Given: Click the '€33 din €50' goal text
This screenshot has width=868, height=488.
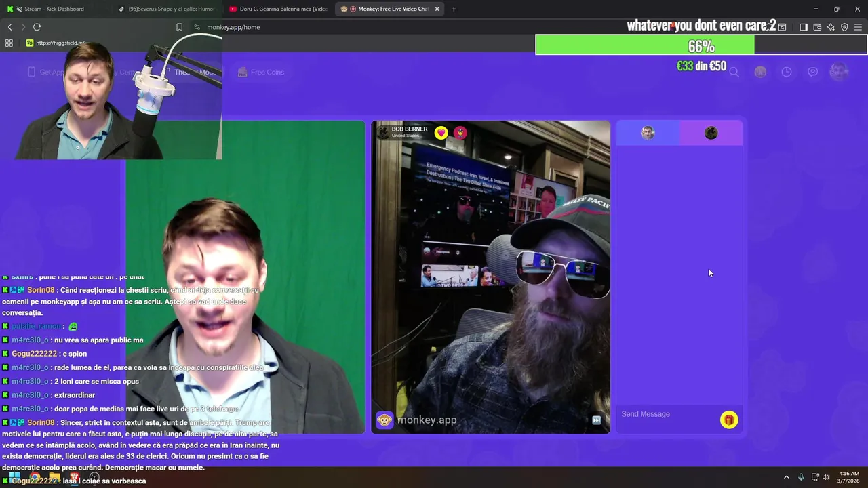Looking at the screenshot, I should point(701,66).
